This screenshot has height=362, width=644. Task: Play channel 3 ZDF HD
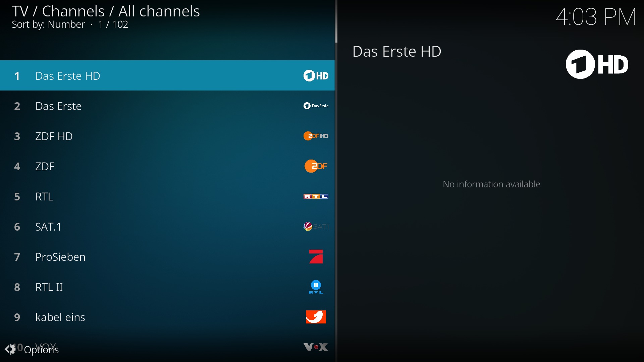pyautogui.click(x=54, y=136)
